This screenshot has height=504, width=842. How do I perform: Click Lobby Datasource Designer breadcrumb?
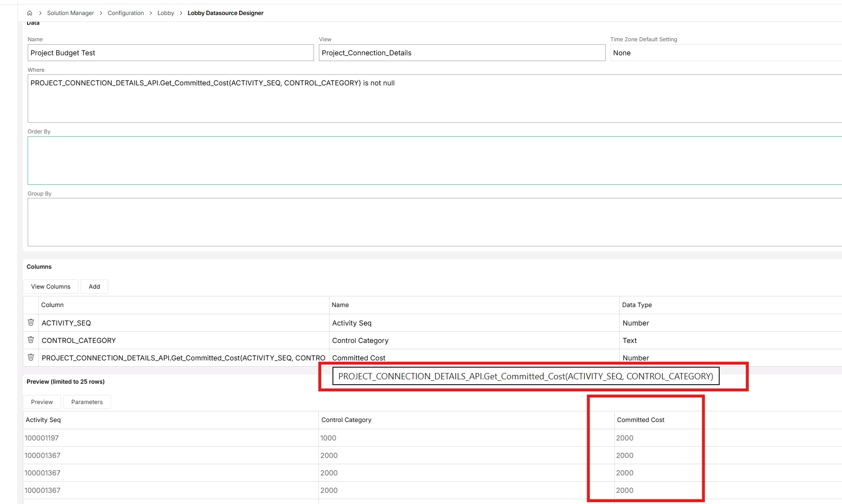[225, 13]
